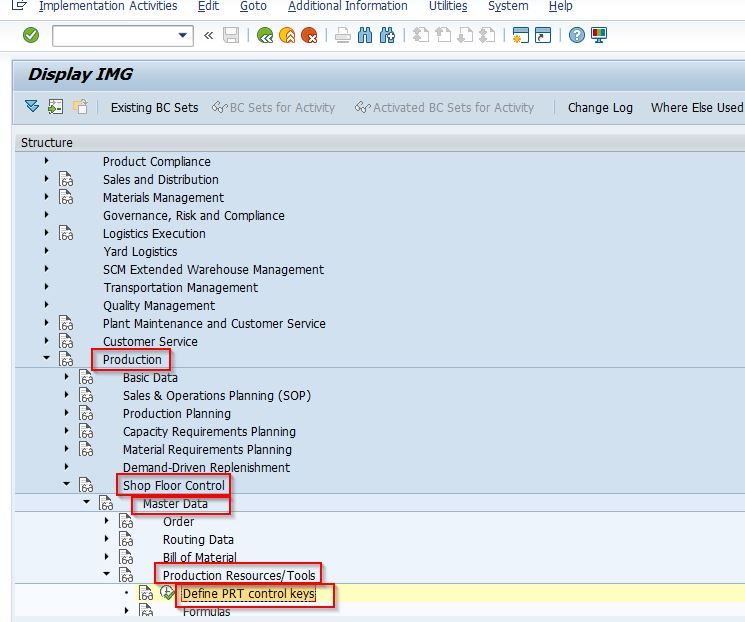Open documentation icon beside Production
Screen dimensions: 745x622
[66, 359]
